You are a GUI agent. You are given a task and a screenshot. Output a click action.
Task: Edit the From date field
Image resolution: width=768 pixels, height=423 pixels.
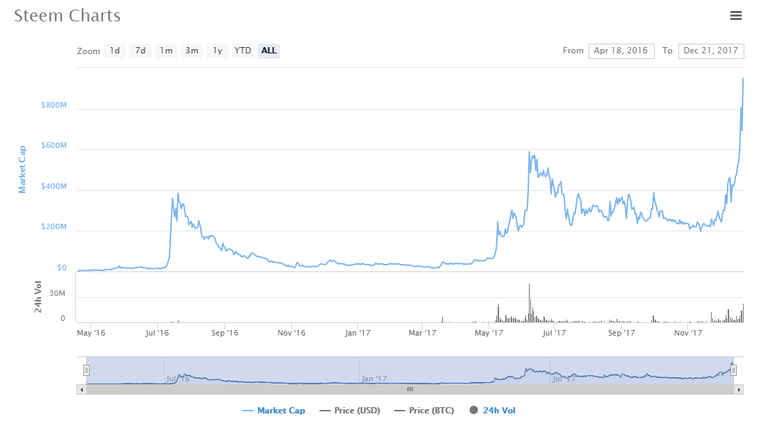[621, 51]
